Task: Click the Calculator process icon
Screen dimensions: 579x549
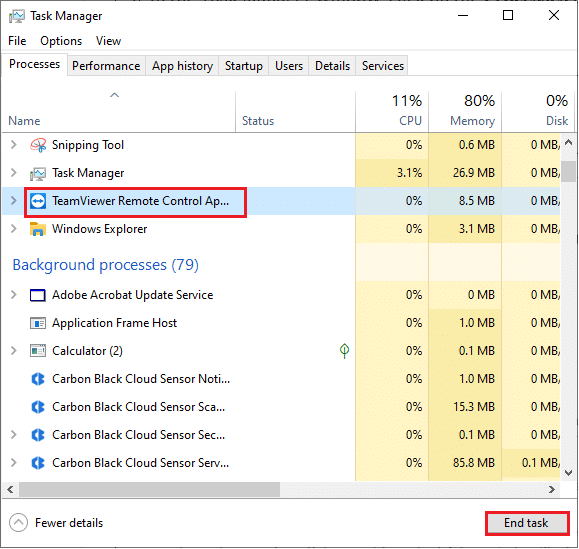Action: (38, 351)
